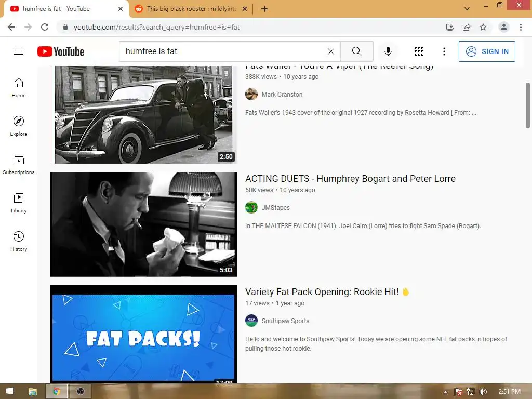The image size is (532, 399).
Task: Click the SIGN IN button
Action: [x=487, y=51]
